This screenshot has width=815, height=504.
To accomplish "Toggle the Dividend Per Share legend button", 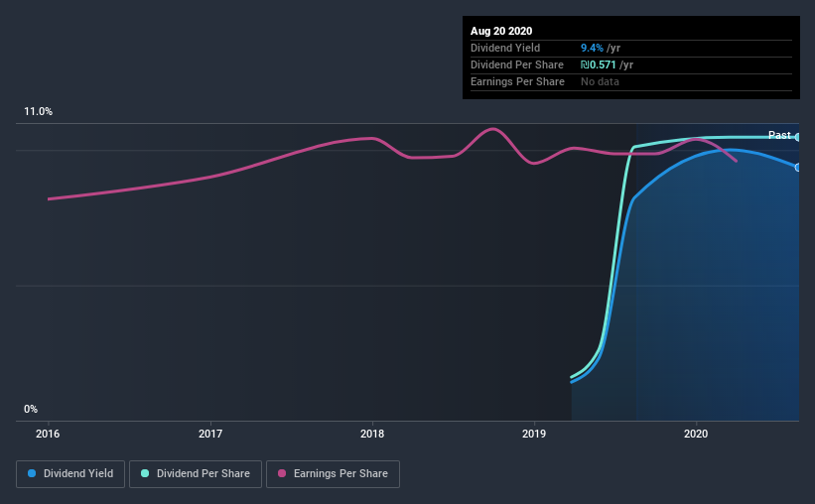I will 196,474.
